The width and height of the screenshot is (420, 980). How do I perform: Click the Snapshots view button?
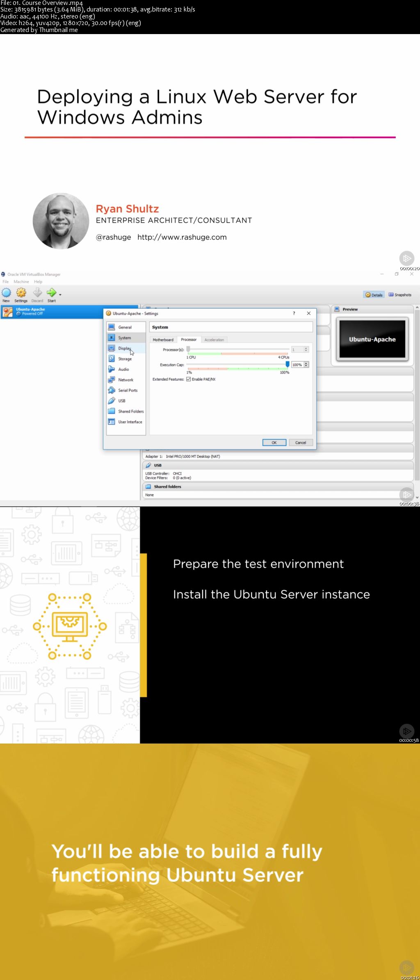(400, 295)
